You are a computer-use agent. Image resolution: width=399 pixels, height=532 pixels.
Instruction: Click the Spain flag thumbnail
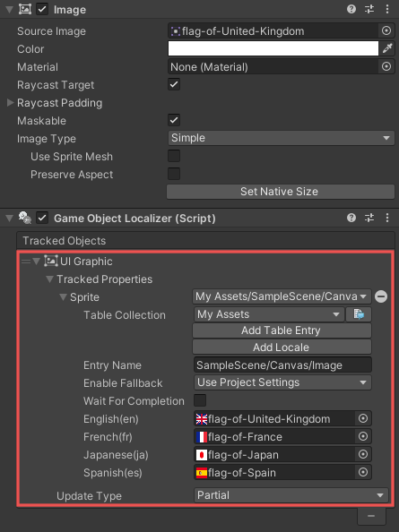[x=202, y=473]
